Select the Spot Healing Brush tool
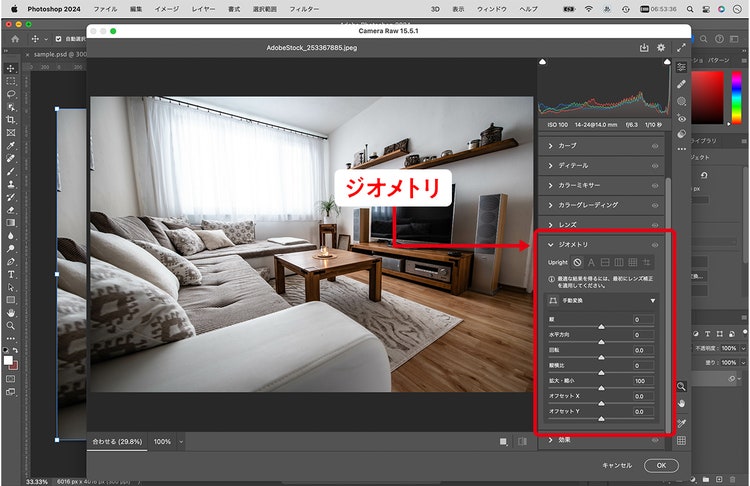This screenshot has height=486, width=750. tap(11, 158)
